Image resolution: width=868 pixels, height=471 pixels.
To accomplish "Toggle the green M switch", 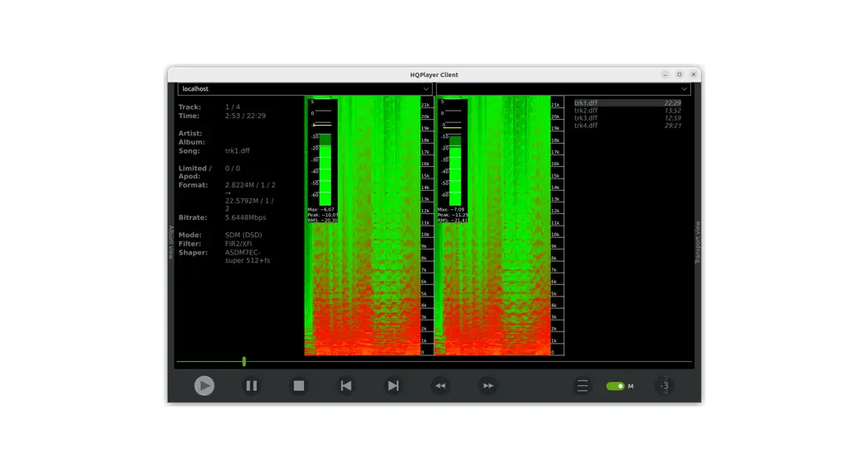I will (x=615, y=386).
